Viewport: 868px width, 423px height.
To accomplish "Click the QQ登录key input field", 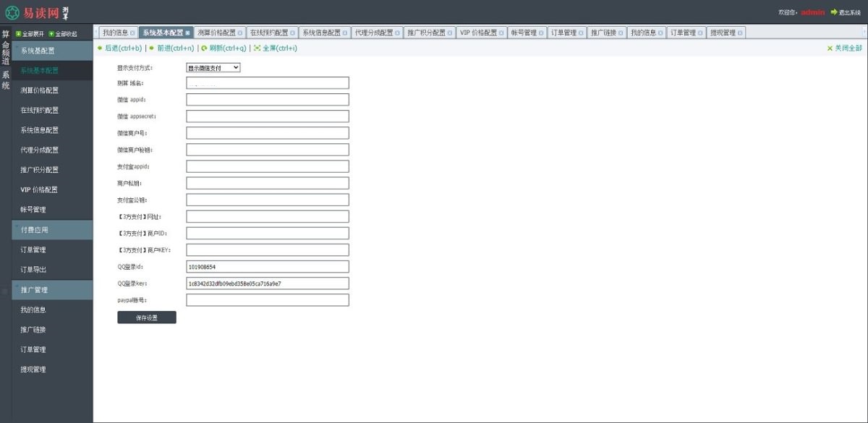I will [x=268, y=283].
